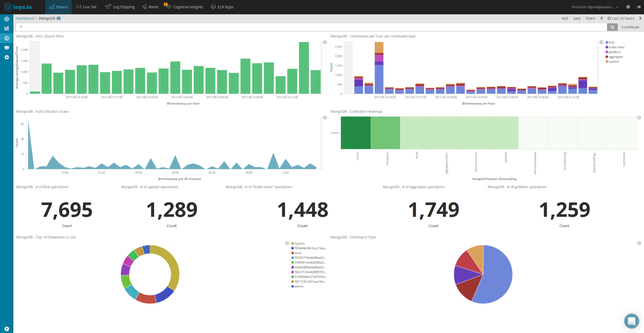Toggle legend for AVG Query Time chart
644x333 pixels.
[x=325, y=42]
